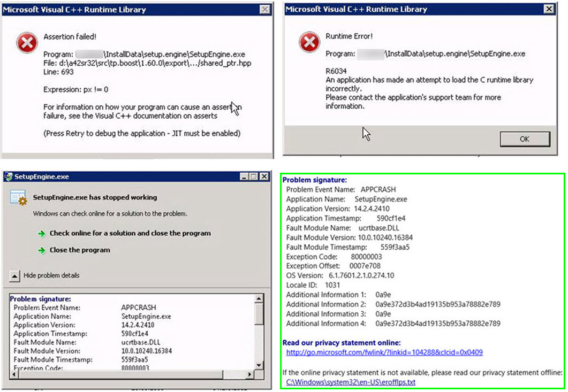Click the 'Expression: px != 0' text

[x=75, y=89]
